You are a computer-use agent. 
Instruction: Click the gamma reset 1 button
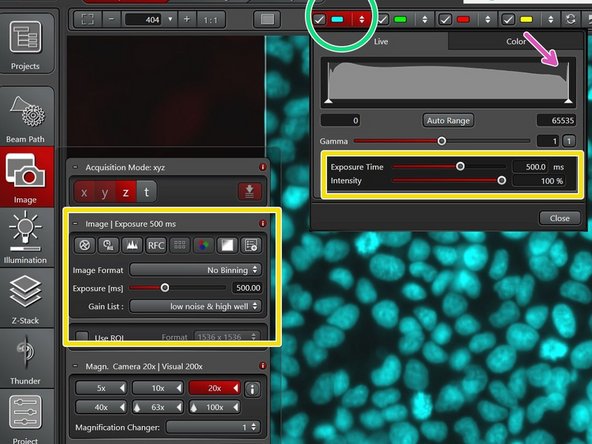pyautogui.click(x=569, y=141)
